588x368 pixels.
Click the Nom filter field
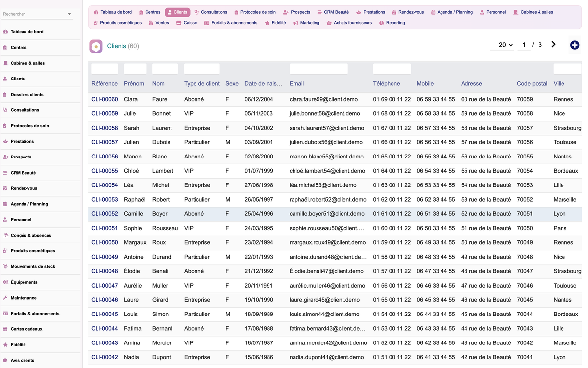(x=165, y=69)
